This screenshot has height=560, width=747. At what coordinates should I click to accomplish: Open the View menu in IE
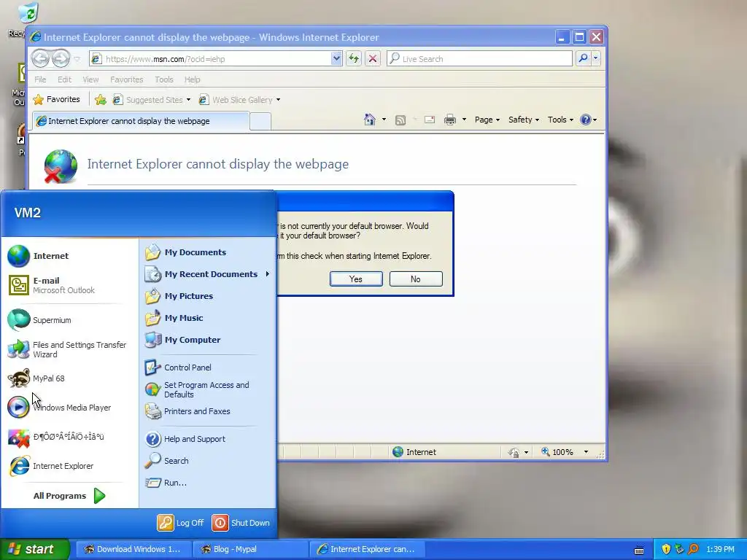tap(90, 79)
